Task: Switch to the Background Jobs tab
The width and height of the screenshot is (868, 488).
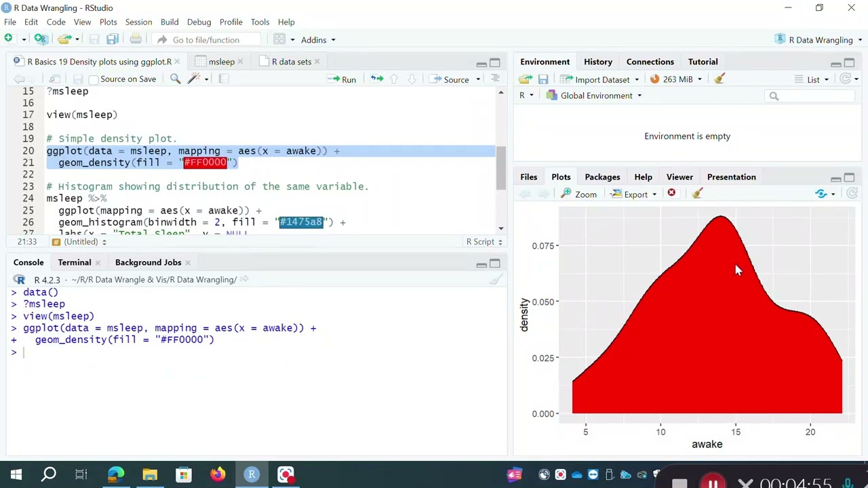Action: 148,262
